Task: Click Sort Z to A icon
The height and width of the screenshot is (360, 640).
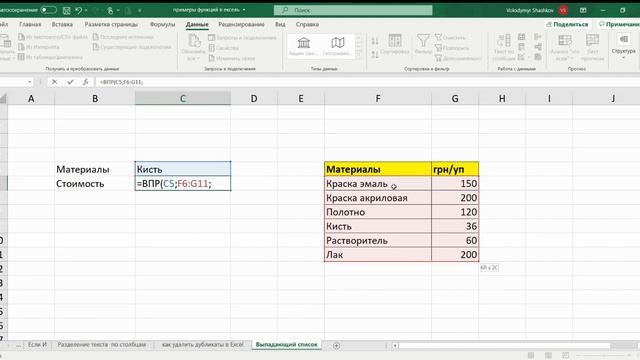Action: pos(375,54)
